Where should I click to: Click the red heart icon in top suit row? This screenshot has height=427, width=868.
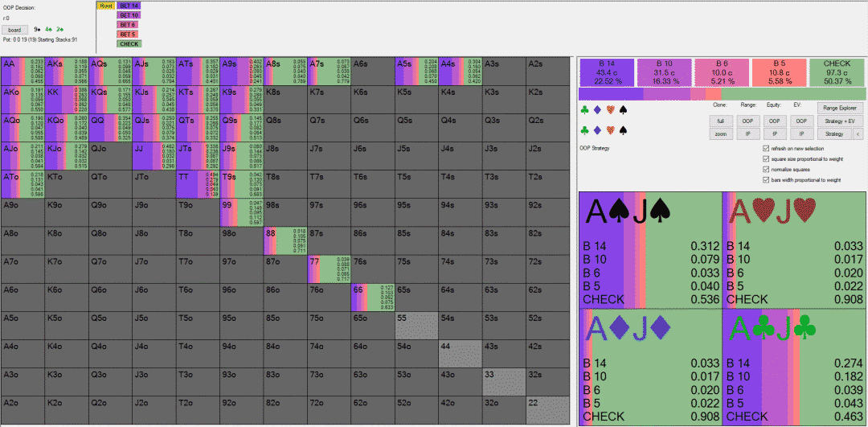pos(611,109)
